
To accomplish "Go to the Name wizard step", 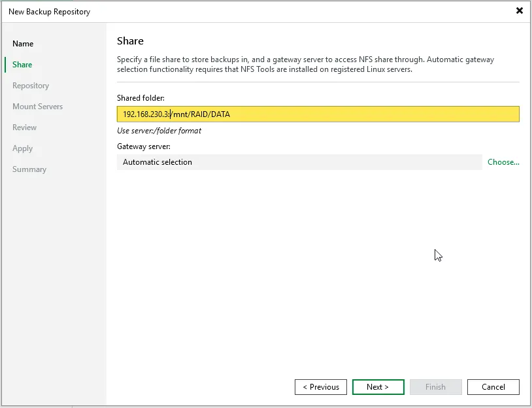I will coord(23,44).
